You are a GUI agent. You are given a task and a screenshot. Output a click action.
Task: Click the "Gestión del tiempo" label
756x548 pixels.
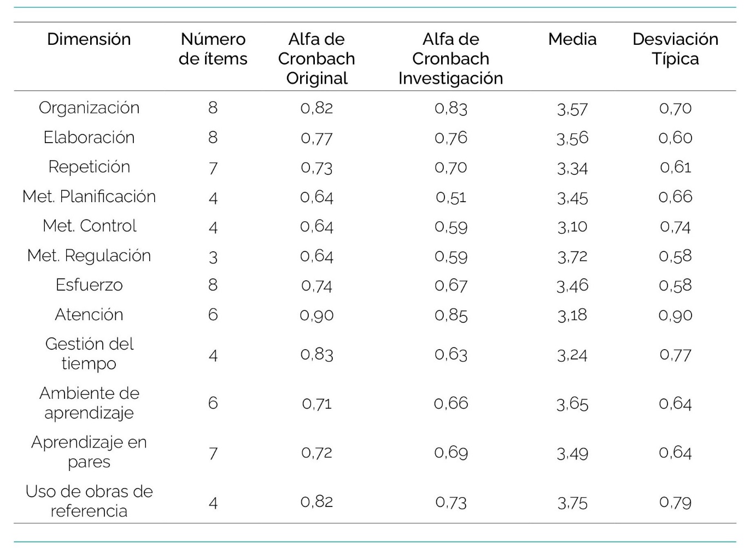click(x=89, y=353)
